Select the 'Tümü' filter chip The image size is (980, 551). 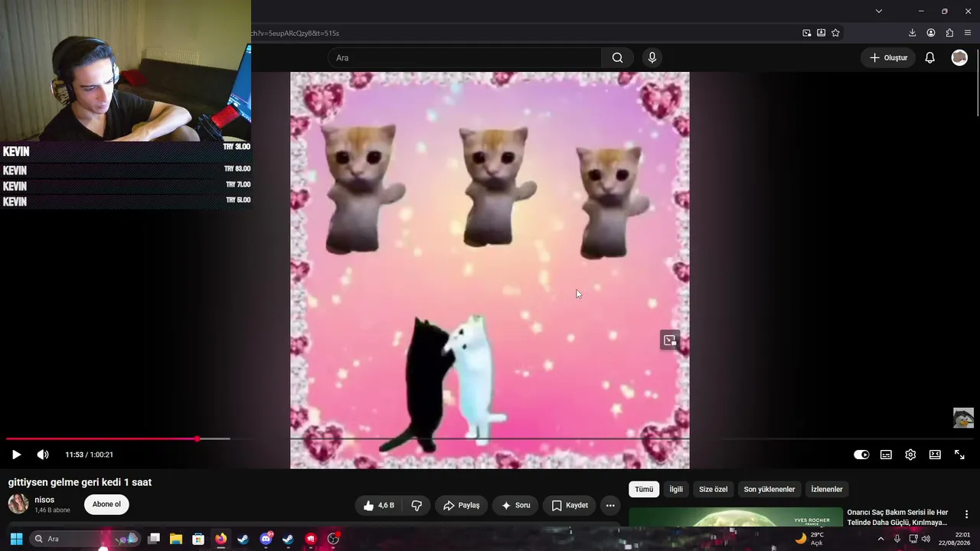pos(644,489)
